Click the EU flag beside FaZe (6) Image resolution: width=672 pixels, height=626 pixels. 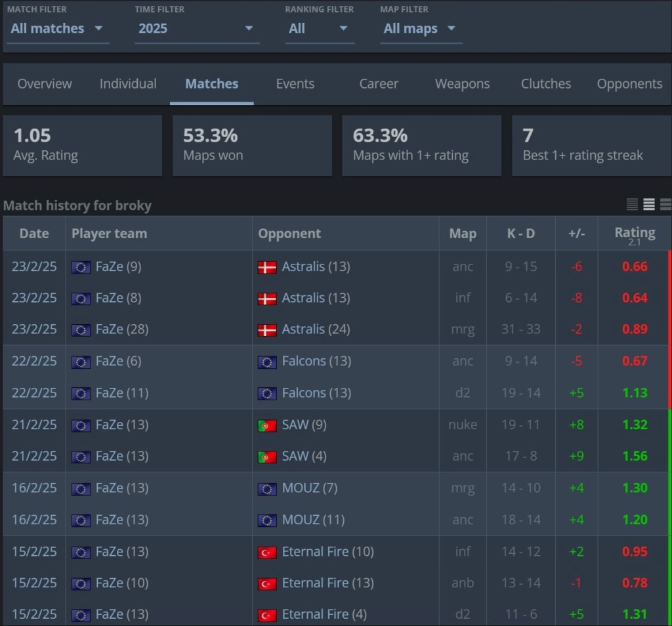click(81, 362)
